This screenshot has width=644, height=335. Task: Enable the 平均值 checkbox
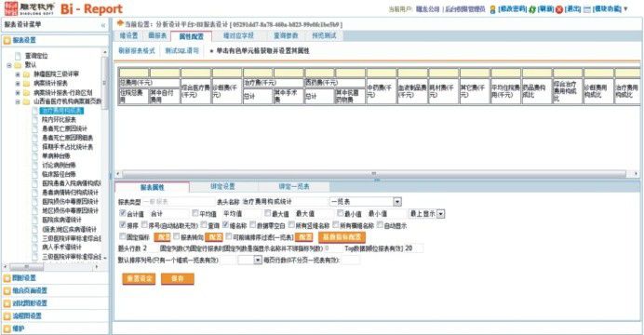[x=195, y=213]
